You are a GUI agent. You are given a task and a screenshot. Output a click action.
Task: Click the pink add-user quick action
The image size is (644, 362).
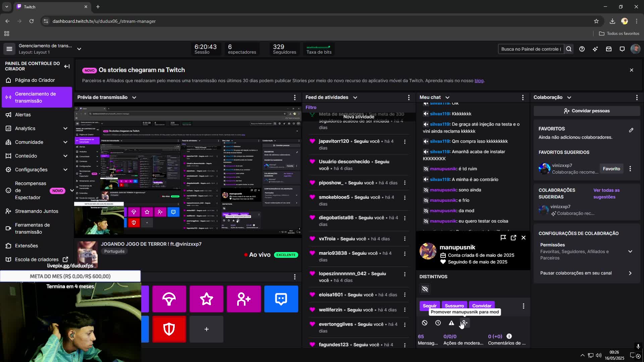(x=244, y=299)
